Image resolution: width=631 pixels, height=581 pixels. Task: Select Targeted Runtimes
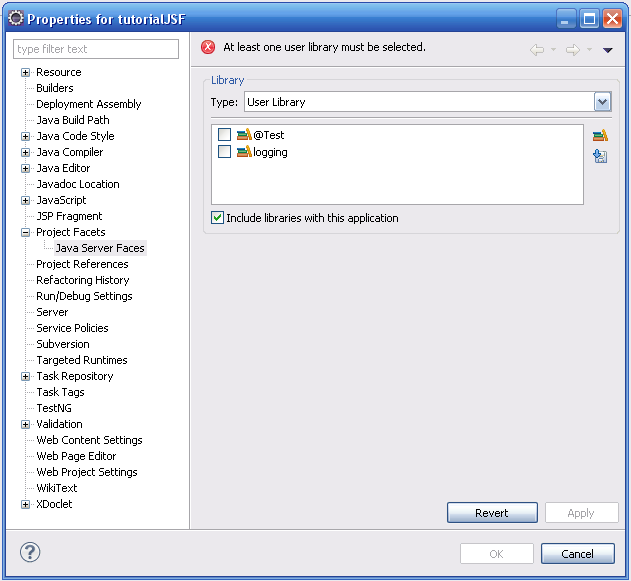point(82,360)
